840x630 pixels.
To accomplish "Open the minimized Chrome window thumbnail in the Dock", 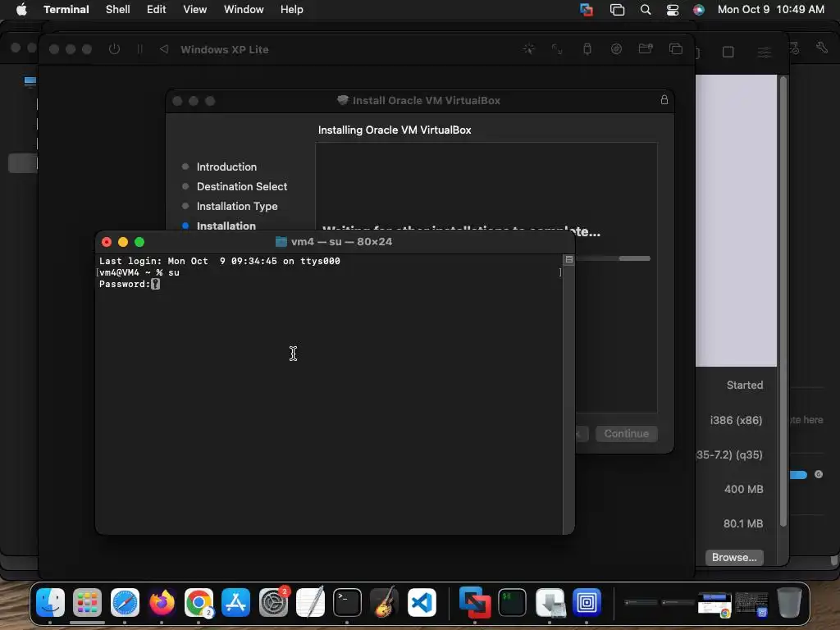I will pos(714,604).
